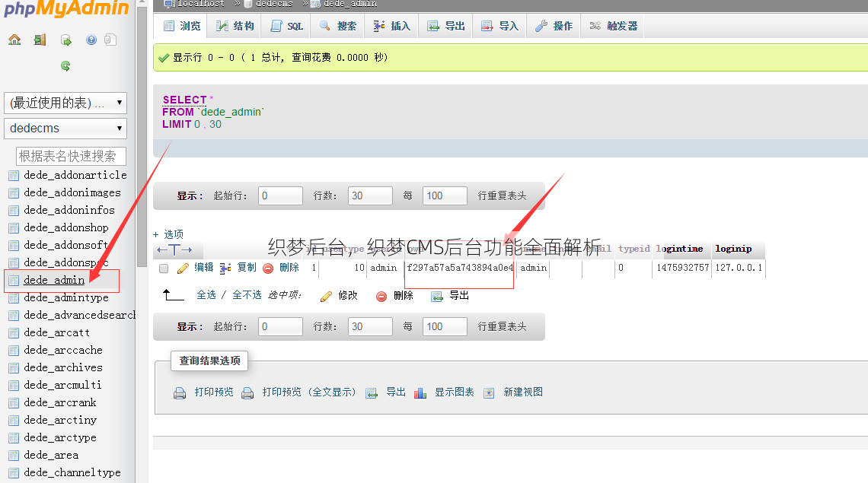Click bottom row count input field
The height and width of the screenshot is (483, 868).
click(370, 327)
